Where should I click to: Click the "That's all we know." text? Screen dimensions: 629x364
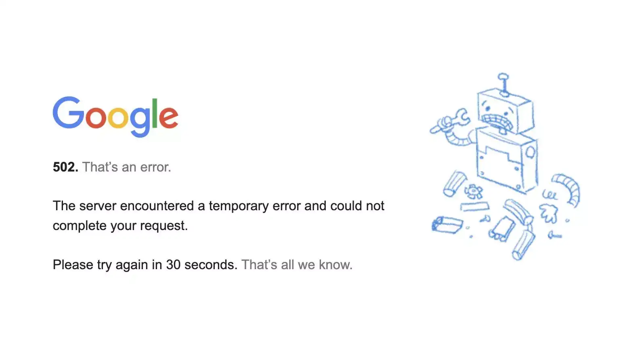297,265
